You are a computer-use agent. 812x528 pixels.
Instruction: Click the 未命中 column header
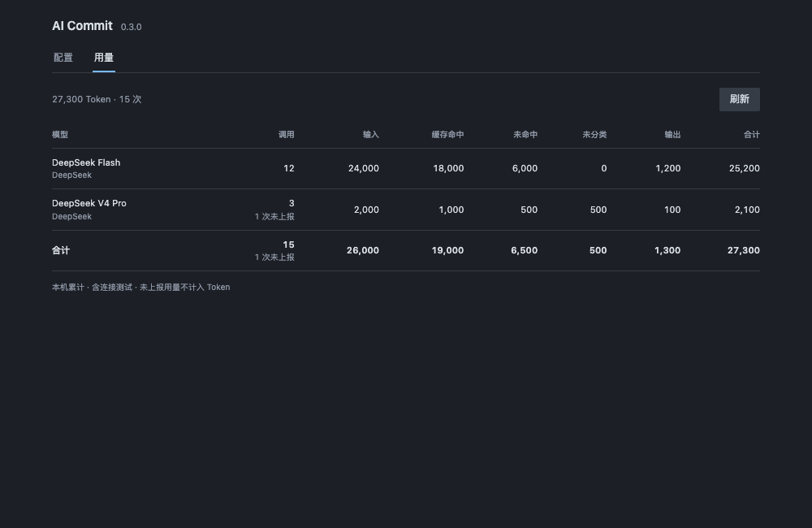(525, 134)
